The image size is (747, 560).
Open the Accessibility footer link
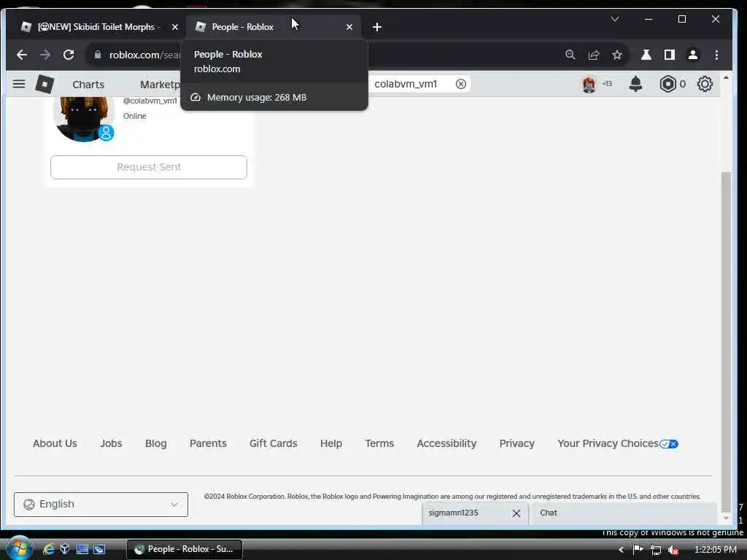tap(446, 443)
